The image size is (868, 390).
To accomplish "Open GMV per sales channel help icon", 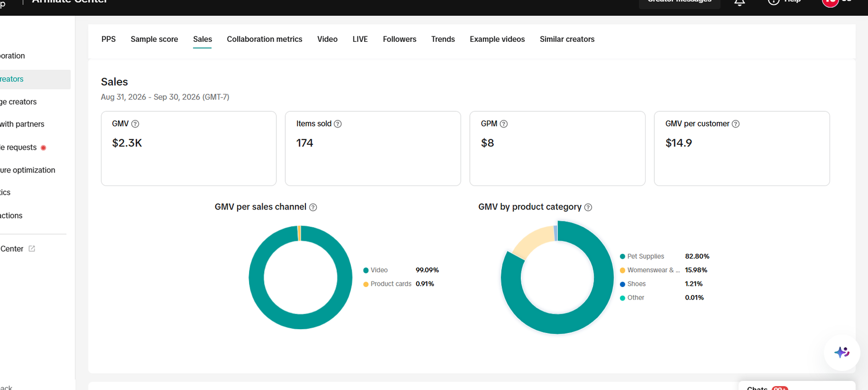I will (x=313, y=207).
